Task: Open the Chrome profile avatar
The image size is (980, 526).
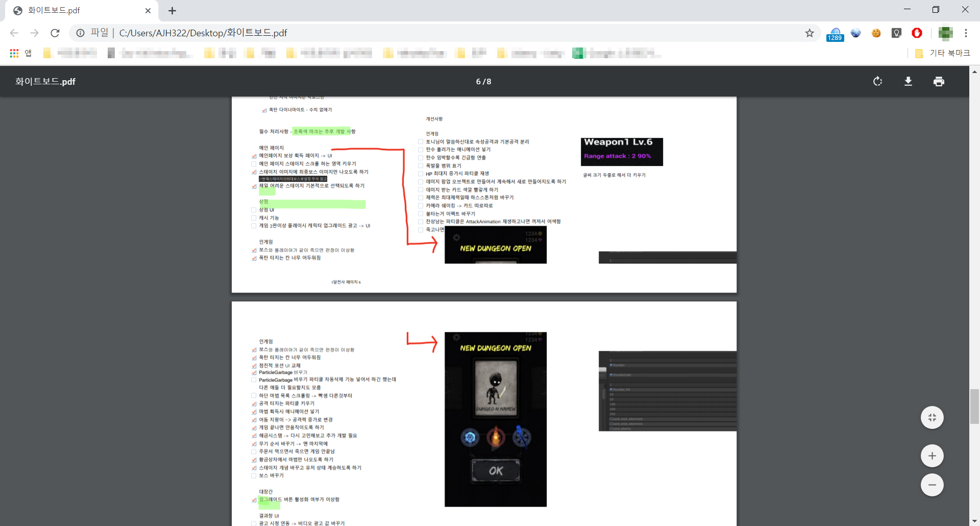Action: (x=945, y=33)
